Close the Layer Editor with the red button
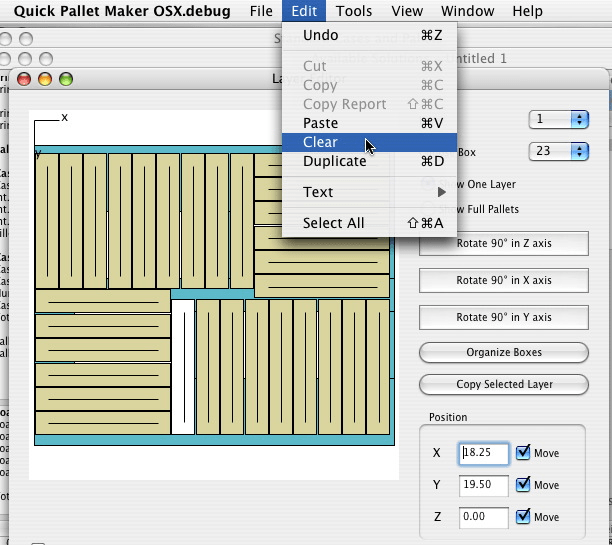Image resolution: width=612 pixels, height=545 pixels. pos(24,79)
